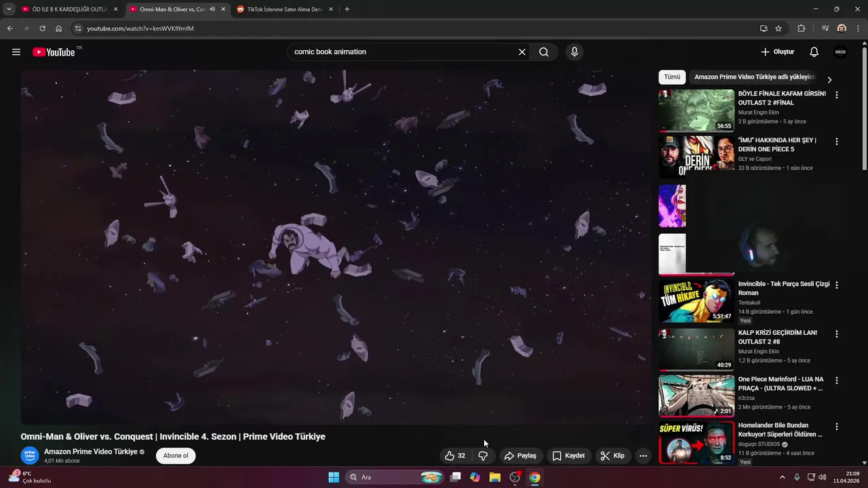Screen dimensions: 868x488
Task: Open Task View on taskbar
Action: coord(456,477)
